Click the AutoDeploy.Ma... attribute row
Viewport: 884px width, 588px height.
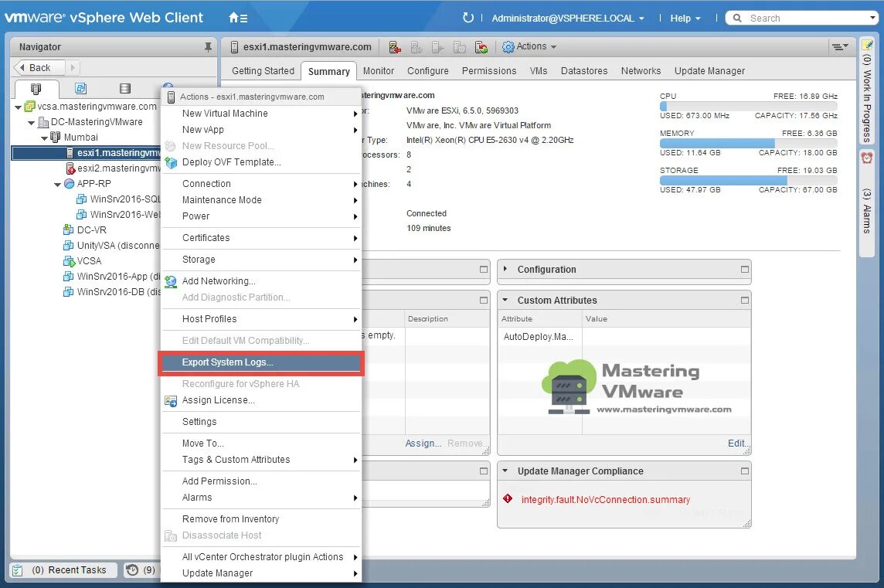pyautogui.click(x=624, y=337)
